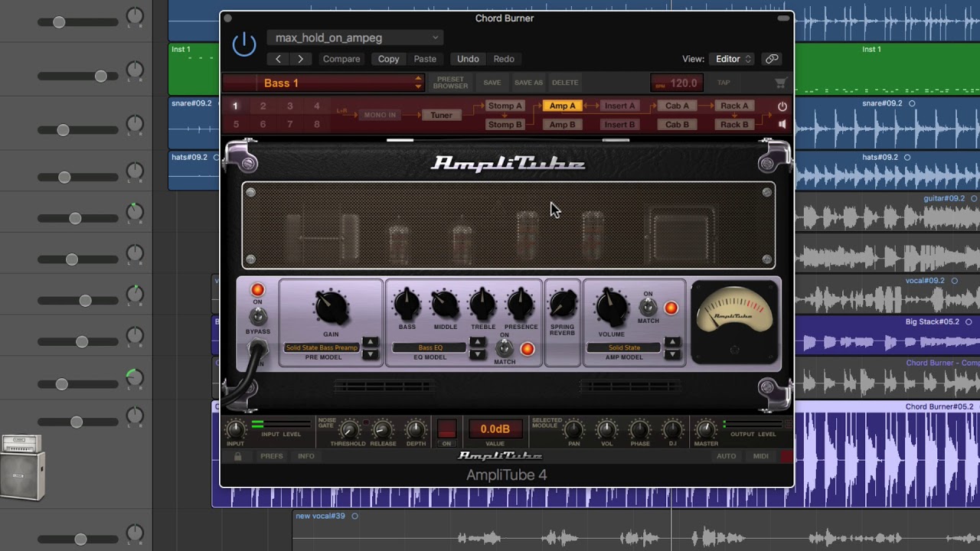Click the MASTER output knob
The width and height of the screenshot is (980, 551).
click(x=706, y=429)
